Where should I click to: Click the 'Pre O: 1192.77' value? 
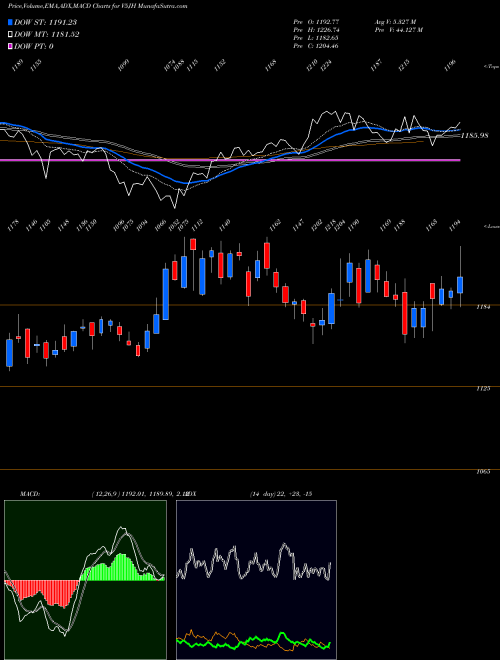click(316, 22)
